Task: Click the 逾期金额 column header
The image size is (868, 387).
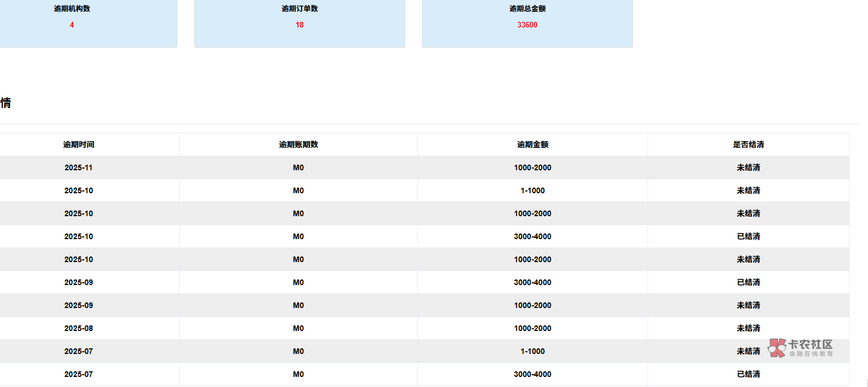Action: tap(532, 144)
